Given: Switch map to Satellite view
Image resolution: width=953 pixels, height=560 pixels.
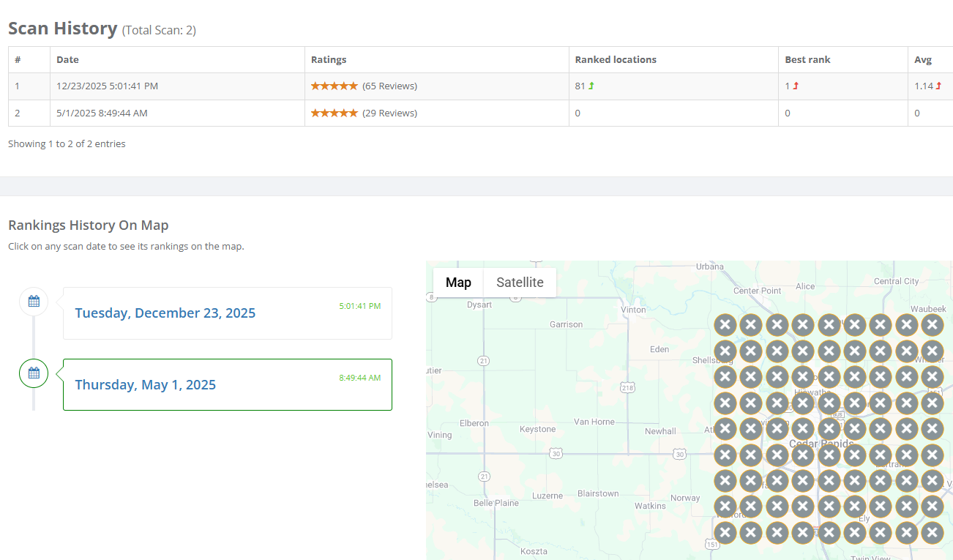Looking at the screenshot, I should click(x=520, y=283).
